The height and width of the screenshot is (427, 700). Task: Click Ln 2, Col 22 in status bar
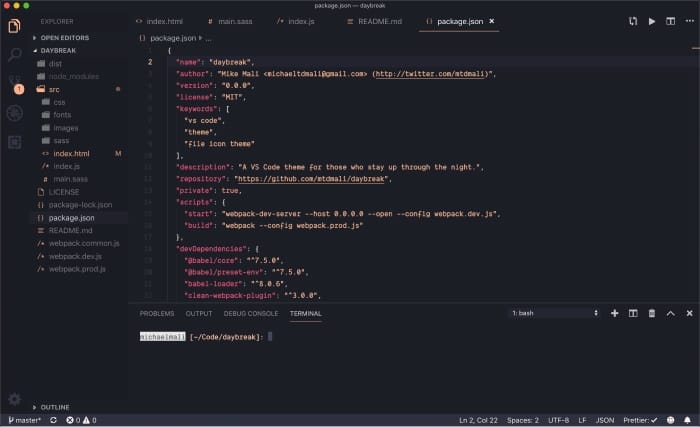click(478, 420)
